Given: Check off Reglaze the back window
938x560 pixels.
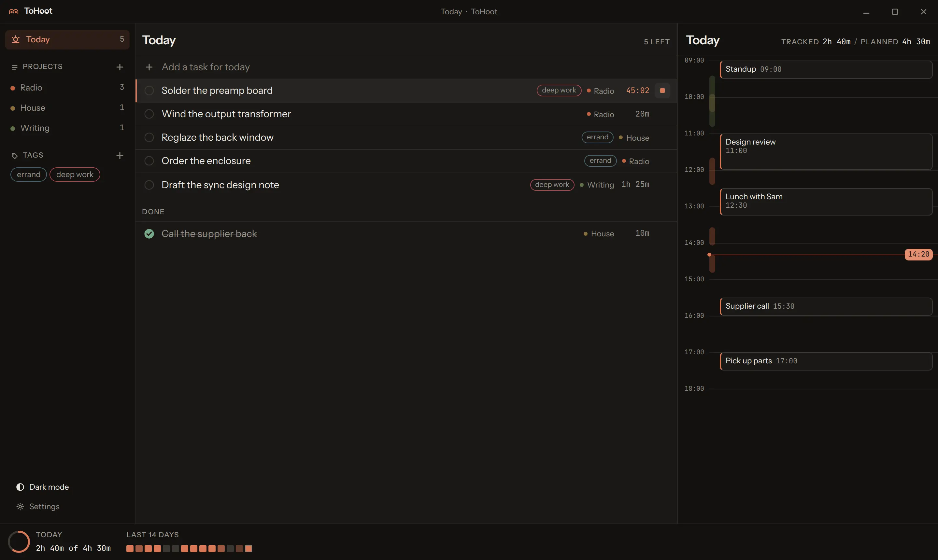Looking at the screenshot, I should [x=149, y=137].
